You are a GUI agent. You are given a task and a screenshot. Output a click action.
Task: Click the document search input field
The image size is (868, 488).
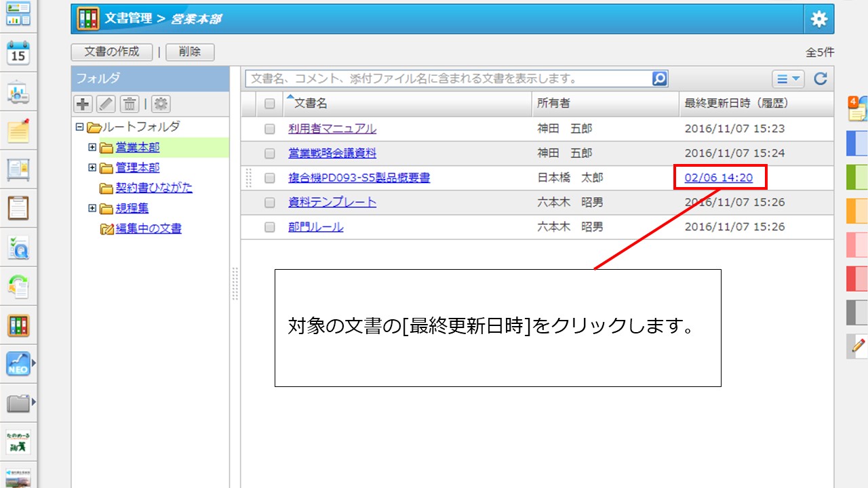click(x=448, y=79)
